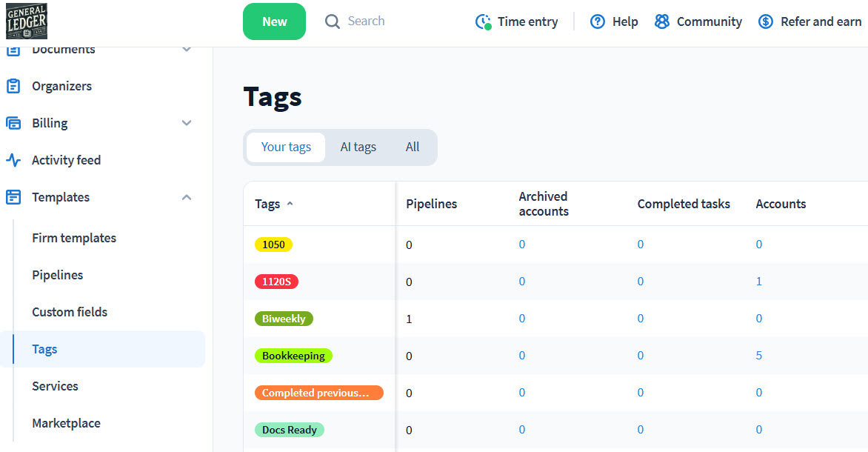The width and height of the screenshot is (868, 452).
Task: Click the Help question mark icon
Action: point(597,21)
